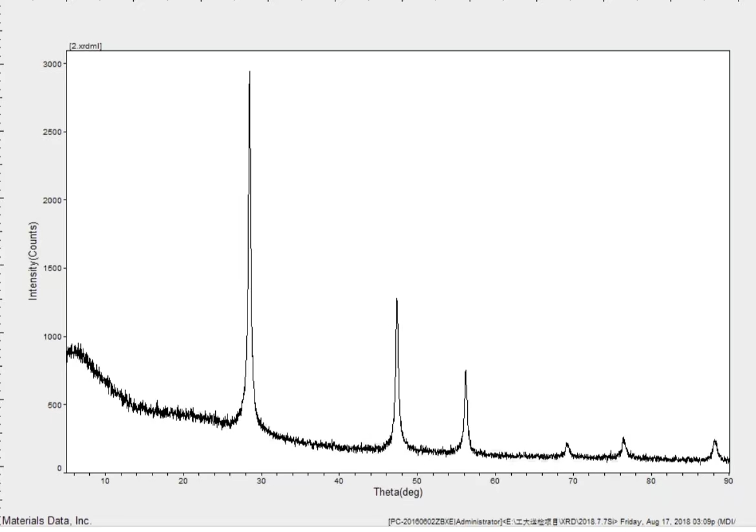Click the footer file path and date text
Screen dimensions: 756x532
tap(562, 522)
